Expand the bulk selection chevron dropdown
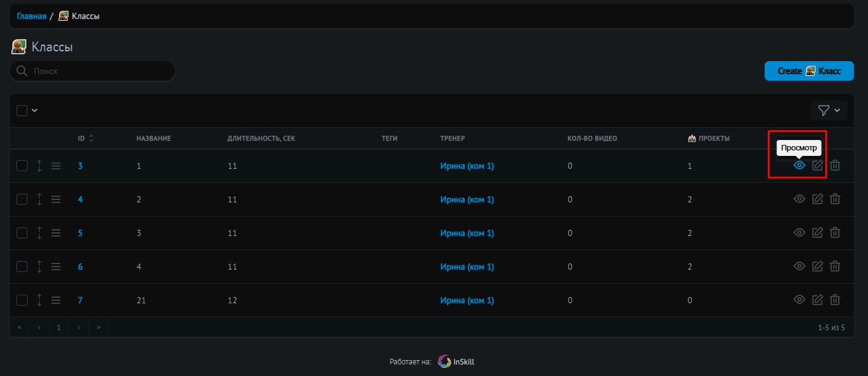The image size is (868, 376). pos(35,111)
